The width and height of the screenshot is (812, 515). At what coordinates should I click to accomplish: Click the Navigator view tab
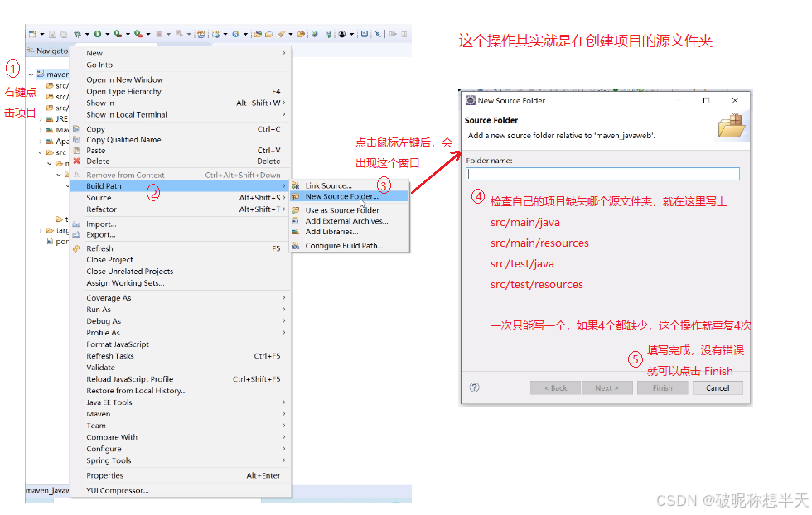(48, 51)
